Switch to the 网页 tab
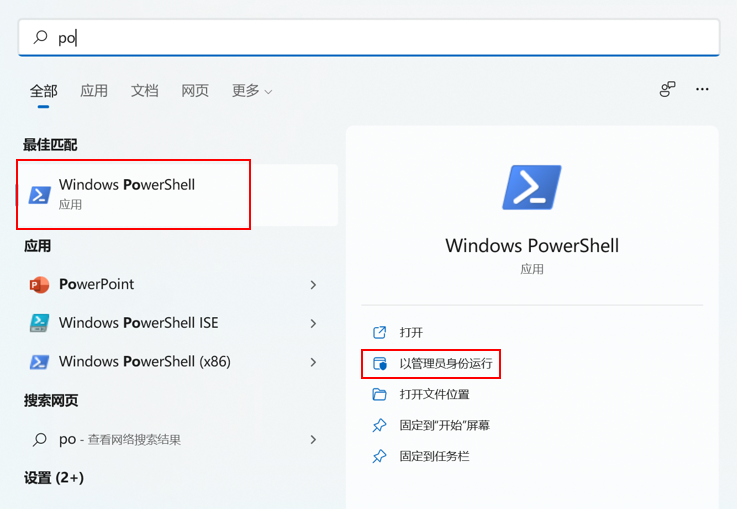737x509 pixels. (195, 91)
